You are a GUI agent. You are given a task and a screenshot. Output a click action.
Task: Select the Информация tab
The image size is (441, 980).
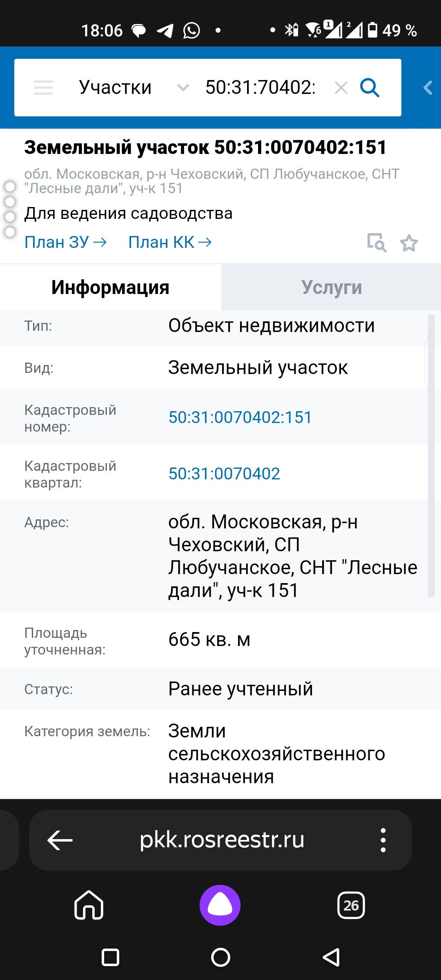110,287
